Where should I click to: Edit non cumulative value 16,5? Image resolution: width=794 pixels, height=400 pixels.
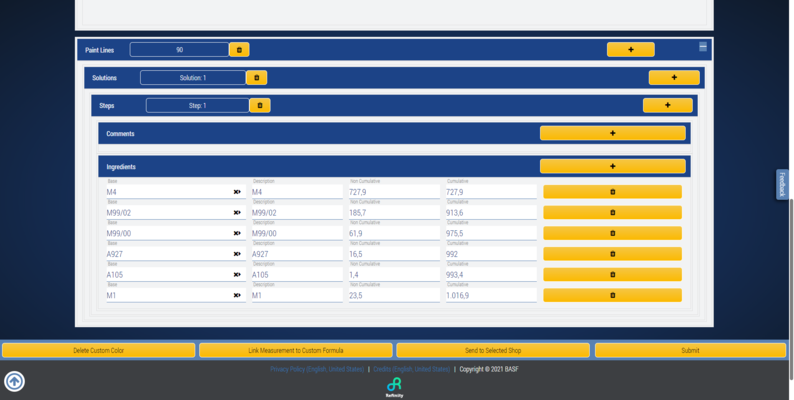394,254
